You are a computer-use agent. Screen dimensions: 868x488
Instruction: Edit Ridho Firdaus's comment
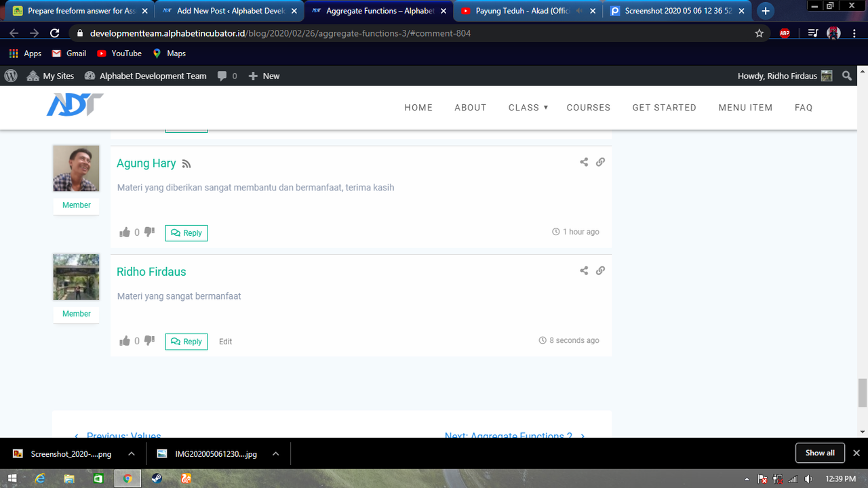pos(226,342)
